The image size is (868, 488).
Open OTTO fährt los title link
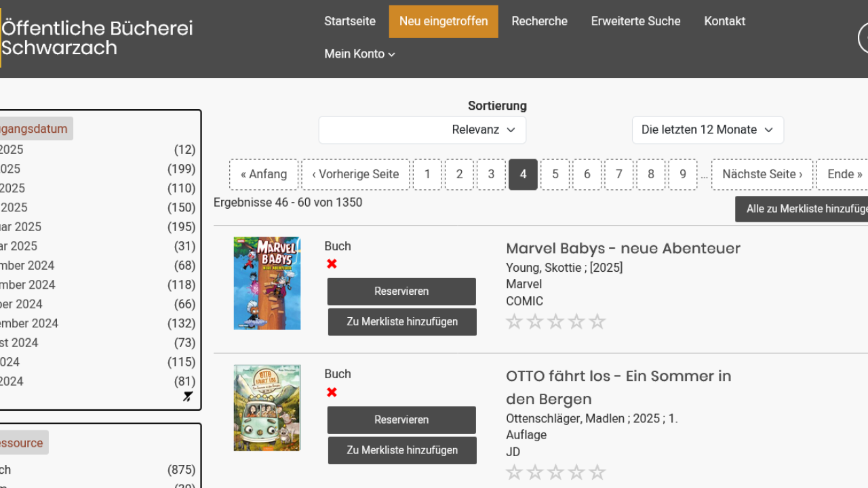click(618, 388)
